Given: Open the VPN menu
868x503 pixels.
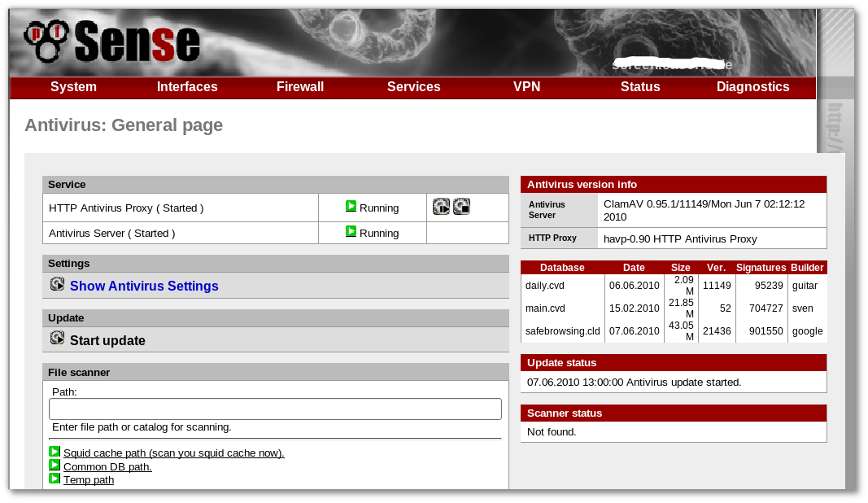Looking at the screenshot, I should click(x=526, y=87).
